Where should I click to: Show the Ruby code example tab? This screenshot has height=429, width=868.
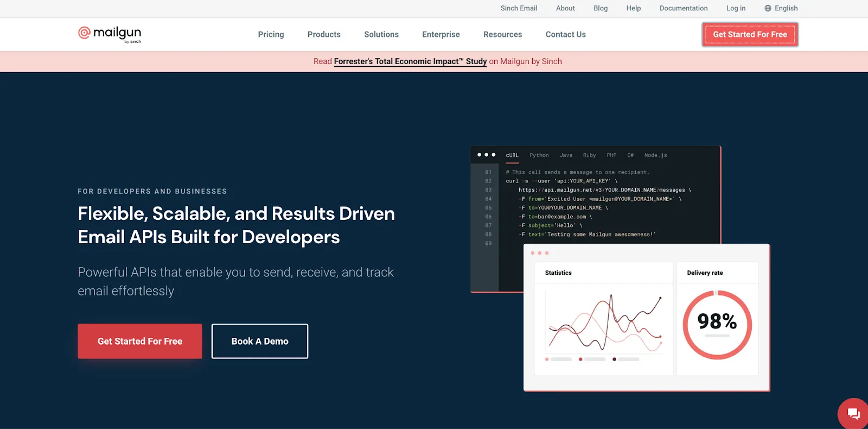click(589, 155)
